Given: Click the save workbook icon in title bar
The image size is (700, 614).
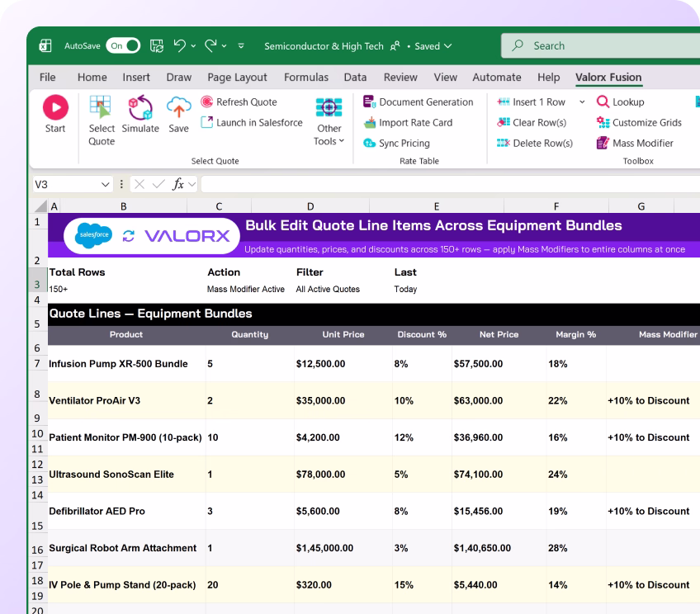Looking at the screenshot, I should click(x=157, y=45).
